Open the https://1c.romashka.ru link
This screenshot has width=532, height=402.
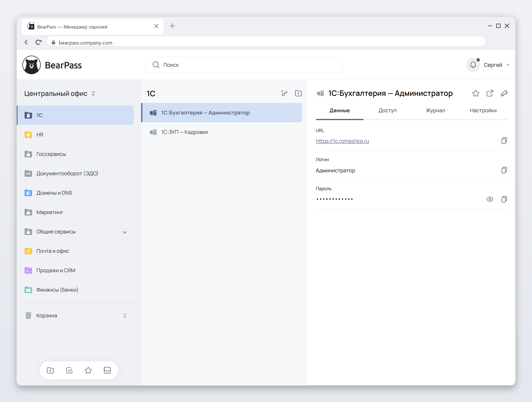coord(342,141)
